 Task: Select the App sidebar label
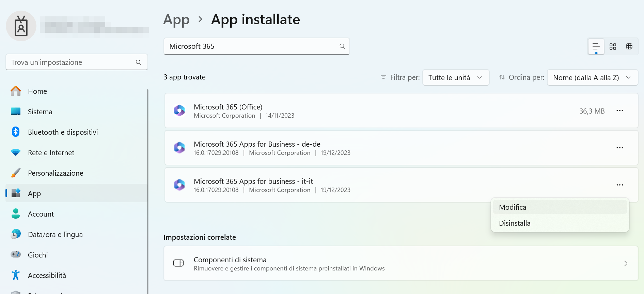(34, 194)
